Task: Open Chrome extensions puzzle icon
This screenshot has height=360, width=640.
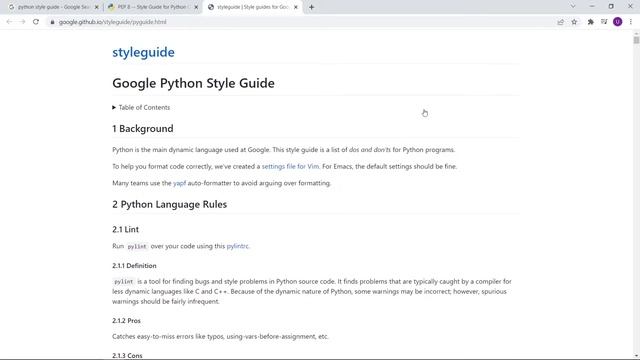Action: [591, 22]
